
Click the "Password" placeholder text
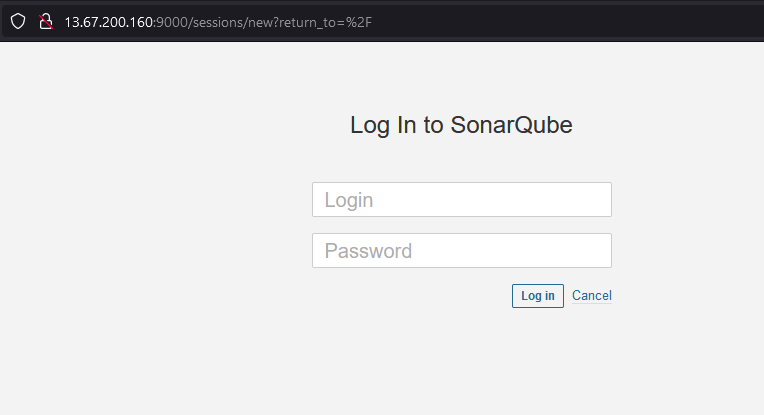(x=368, y=251)
